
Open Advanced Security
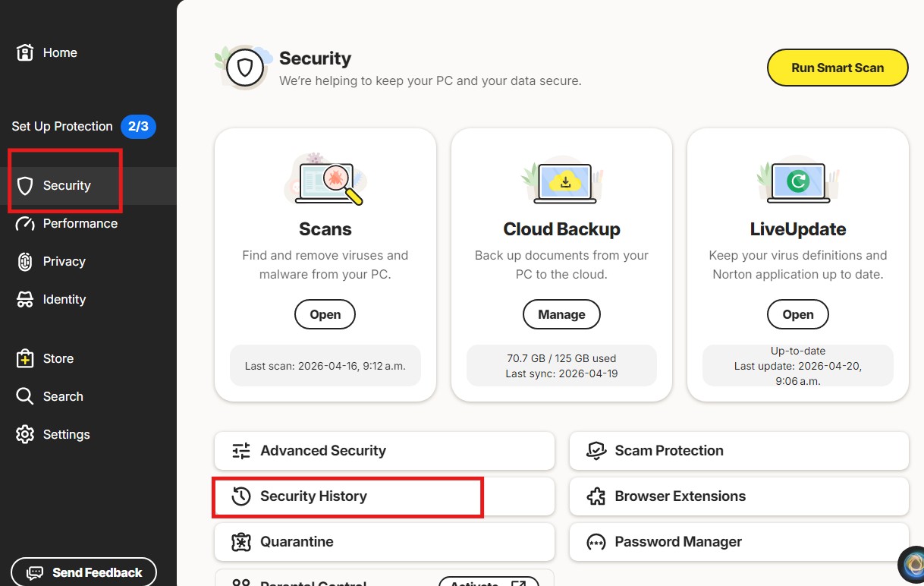tap(385, 451)
